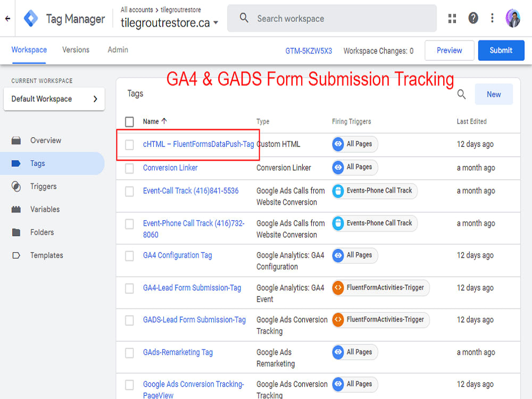Check the Google Ads Conversion Tracking-PageView checkbox

click(129, 385)
